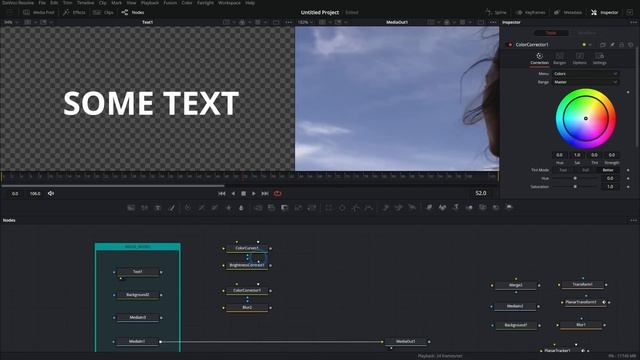Open left viewer three-dots options menu
The width and height of the screenshot is (640, 360).
coord(289,22)
